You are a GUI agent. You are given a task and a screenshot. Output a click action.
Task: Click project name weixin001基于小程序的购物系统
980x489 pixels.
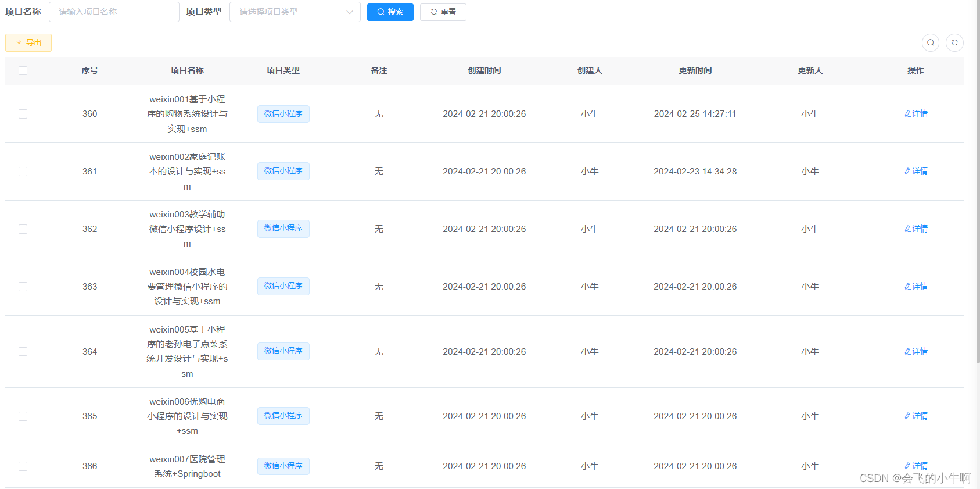pyautogui.click(x=187, y=114)
